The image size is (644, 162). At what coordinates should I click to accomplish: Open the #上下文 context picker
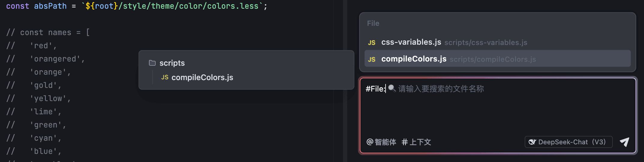416,142
